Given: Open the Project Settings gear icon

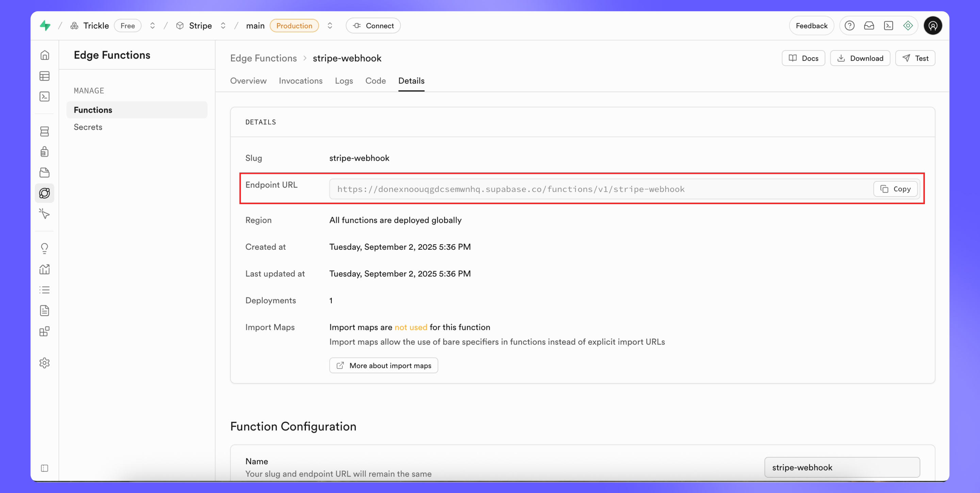Looking at the screenshot, I should [x=45, y=363].
